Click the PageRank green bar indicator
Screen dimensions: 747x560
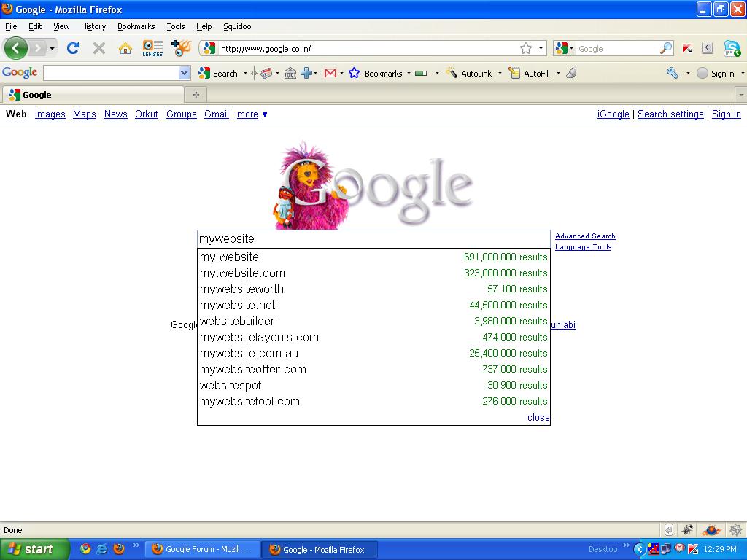pyautogui.click(x=421, y=74)
